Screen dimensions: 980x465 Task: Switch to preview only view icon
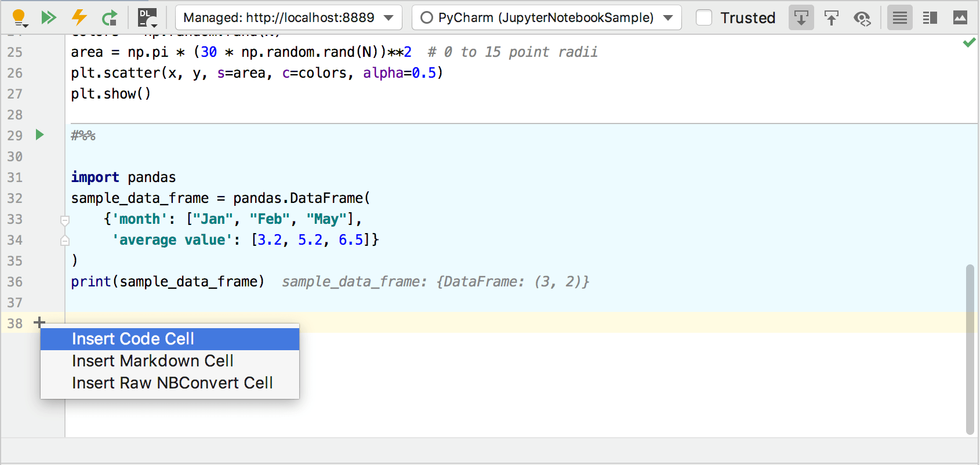(x=960, y=18)
